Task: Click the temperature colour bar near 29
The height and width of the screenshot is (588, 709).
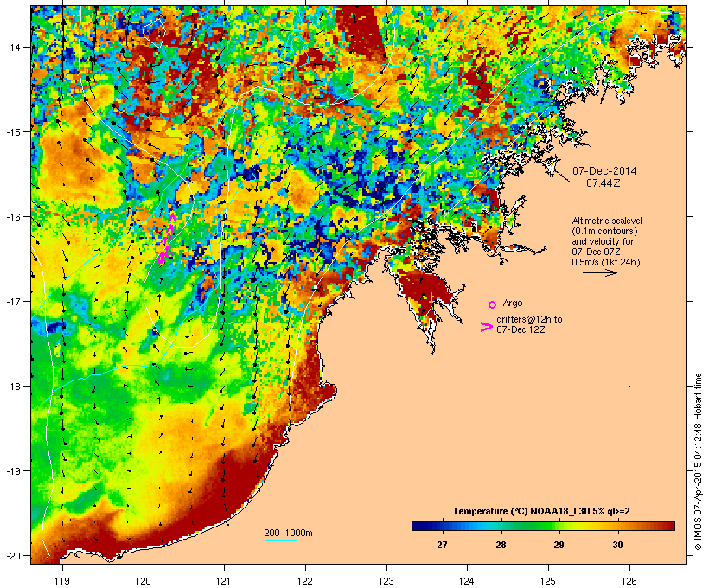Action: [x=559, y=526]
